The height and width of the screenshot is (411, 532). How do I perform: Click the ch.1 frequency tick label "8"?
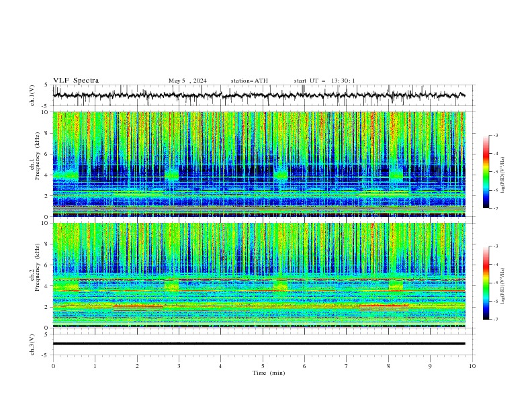[x=47, y=133]
